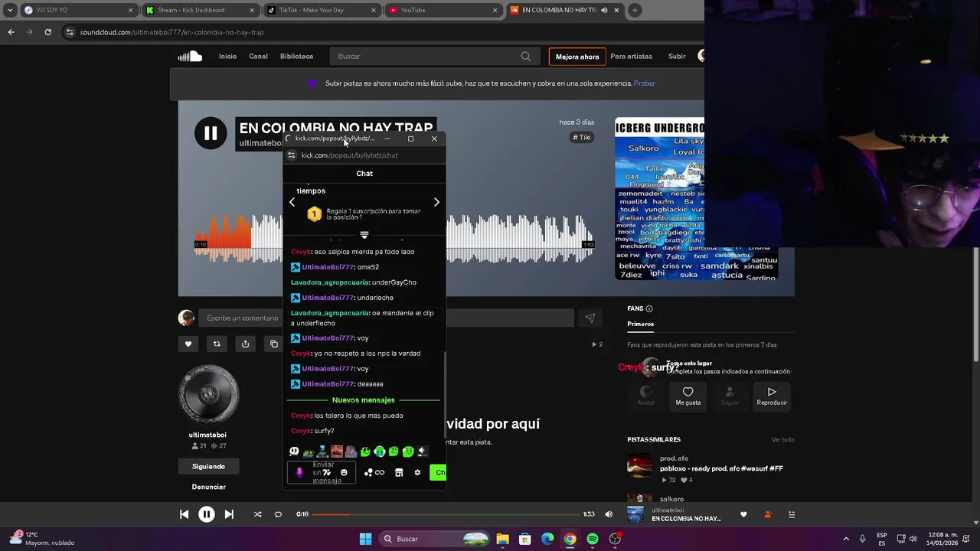Like the track with the heart button under the waveform

point(188,344)
